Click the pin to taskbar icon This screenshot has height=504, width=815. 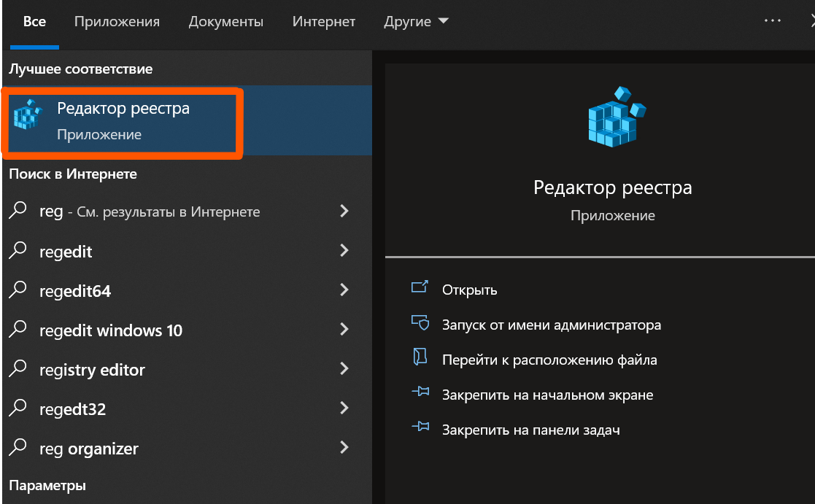tap(420, 429)
